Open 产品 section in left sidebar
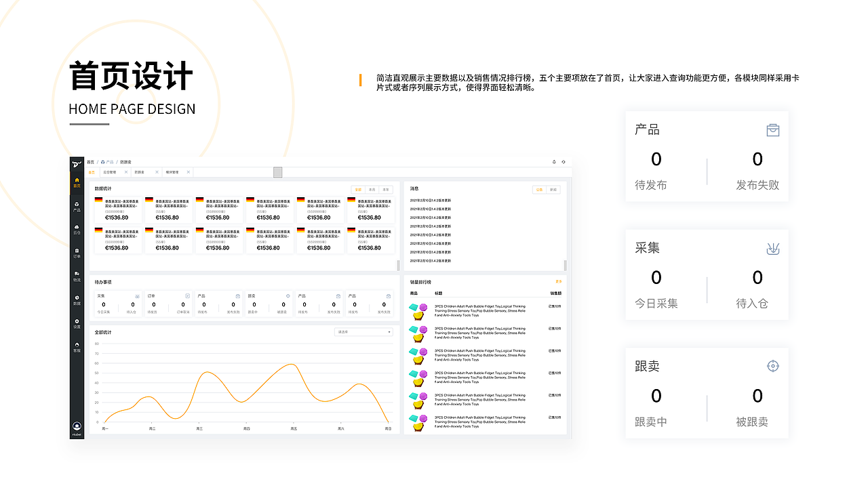 tap(77, 207)
